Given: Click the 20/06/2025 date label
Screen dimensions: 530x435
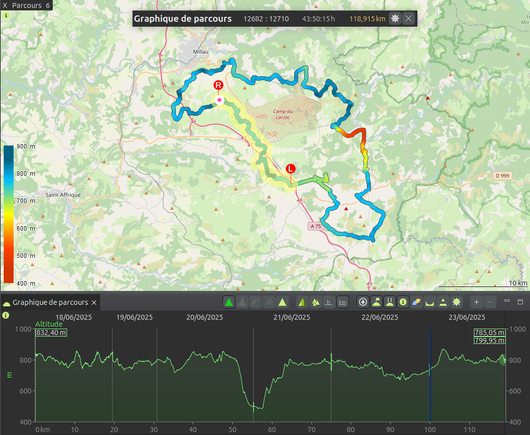Looking at the screenshot, I should tap(204, 317).
